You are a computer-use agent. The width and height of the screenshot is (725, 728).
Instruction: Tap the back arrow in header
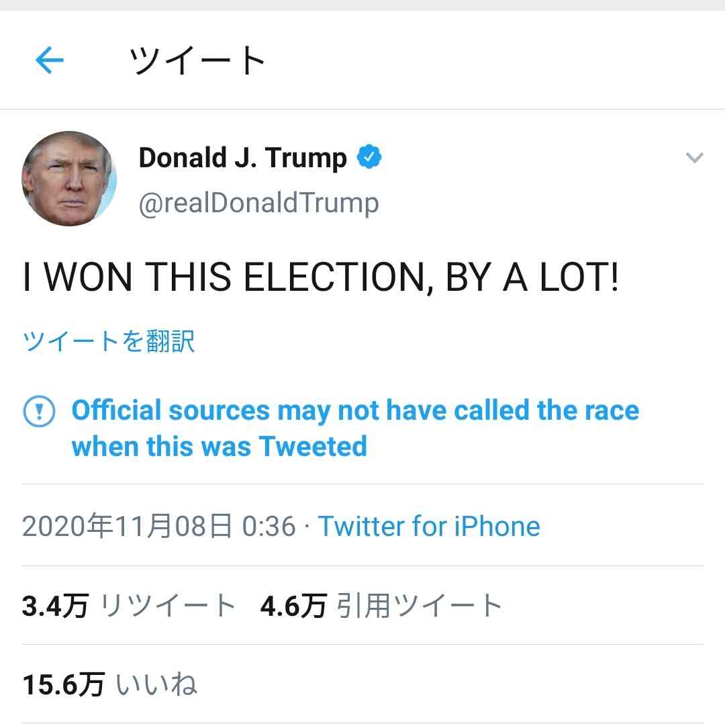(x=50, y=61)
